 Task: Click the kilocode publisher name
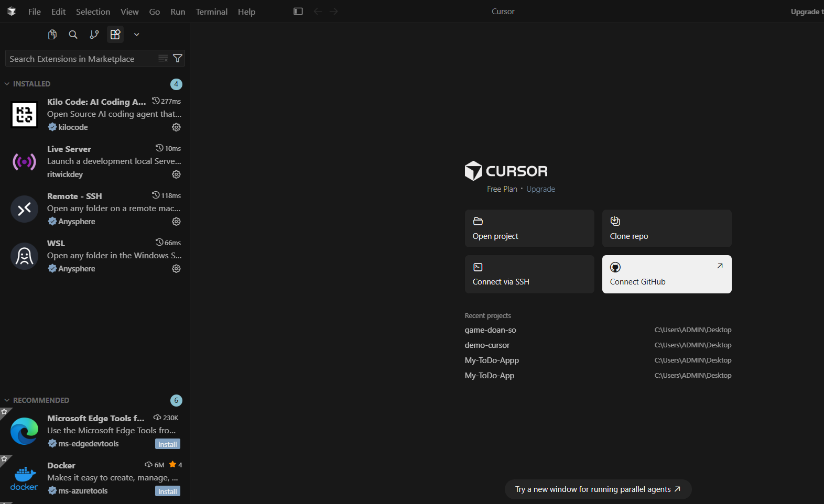click(x=73, y=127)
